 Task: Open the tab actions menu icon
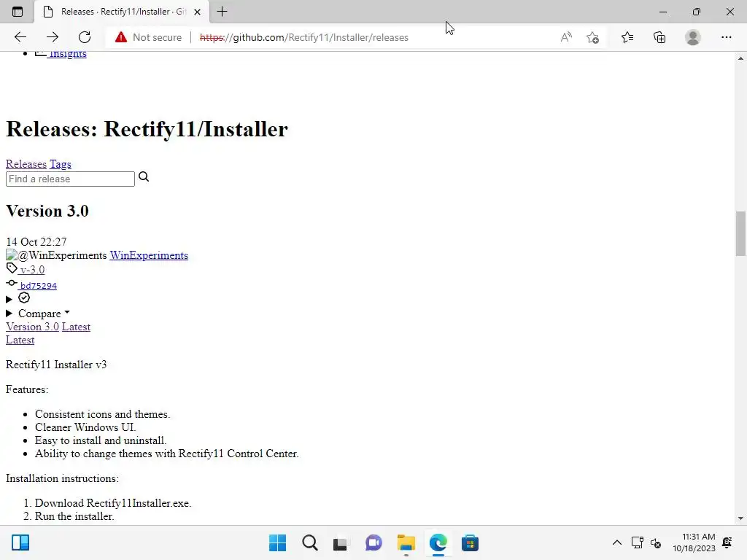tap(18, 12)
